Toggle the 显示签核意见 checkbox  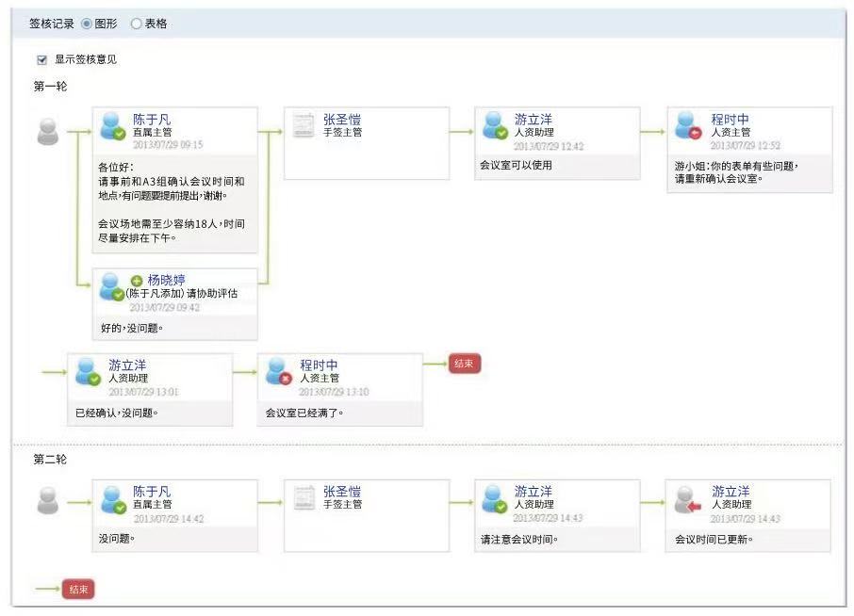41,59
